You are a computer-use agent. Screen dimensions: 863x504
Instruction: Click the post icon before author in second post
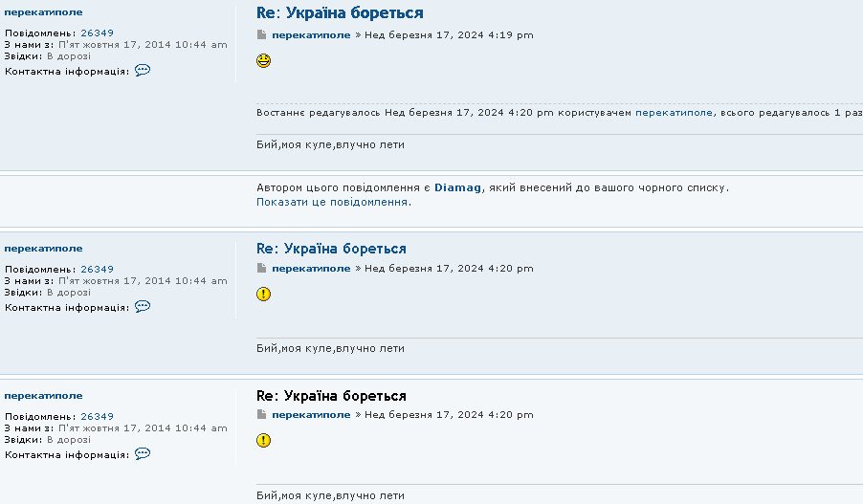(262, 269)
